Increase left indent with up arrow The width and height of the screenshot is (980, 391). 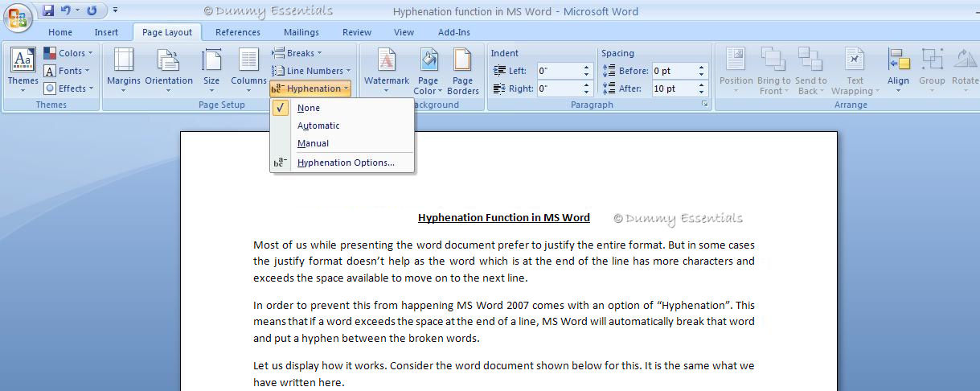tap(587, 68)
